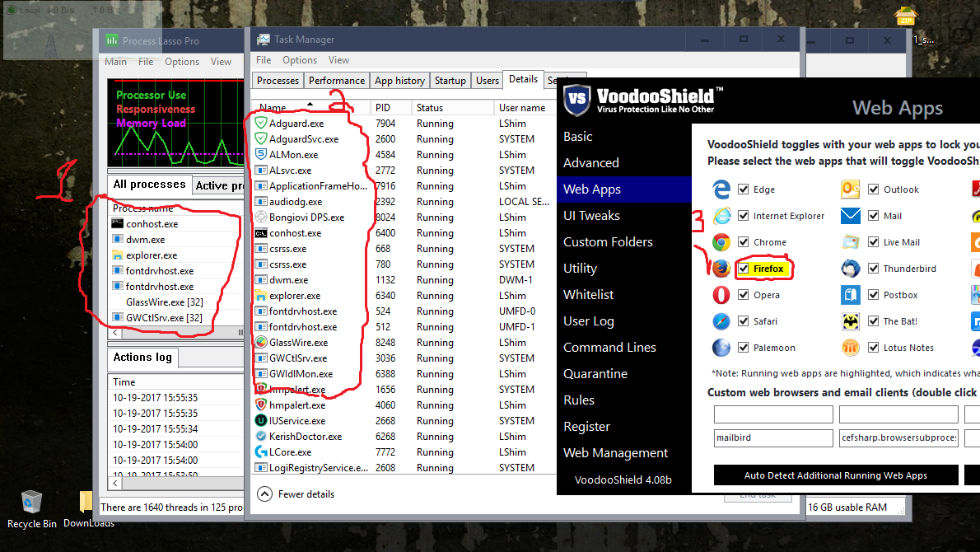Click the KerishDoctor.exe icon
The height and width of the screenshot is (552, 980).
point(261,436)
